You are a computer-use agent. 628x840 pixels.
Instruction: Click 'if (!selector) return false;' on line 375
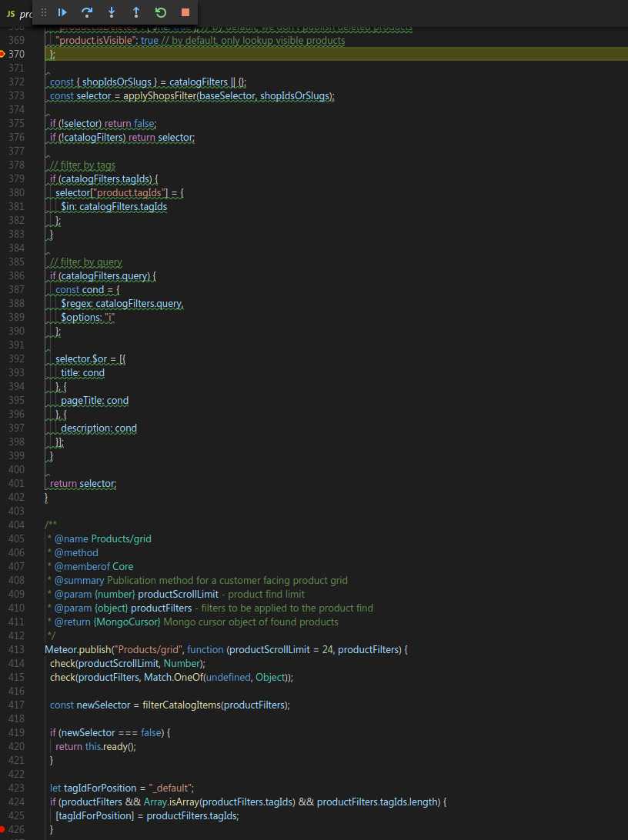103,124
